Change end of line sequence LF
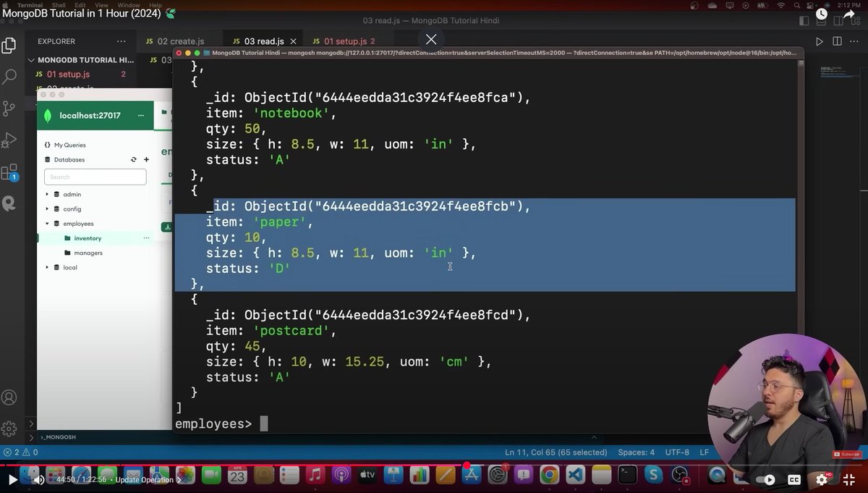Viewport: 868px width, 493px height. click(x=704, y=452)
